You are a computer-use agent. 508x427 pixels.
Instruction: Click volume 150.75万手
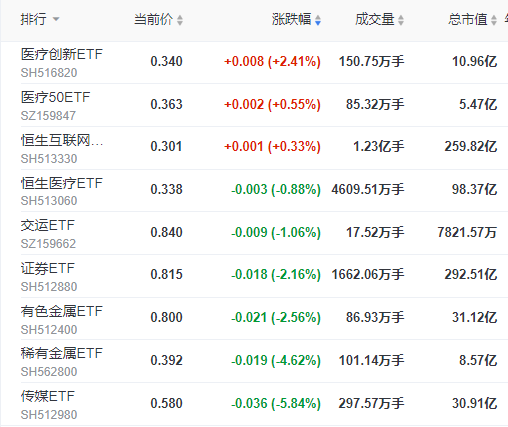point(371,61)
